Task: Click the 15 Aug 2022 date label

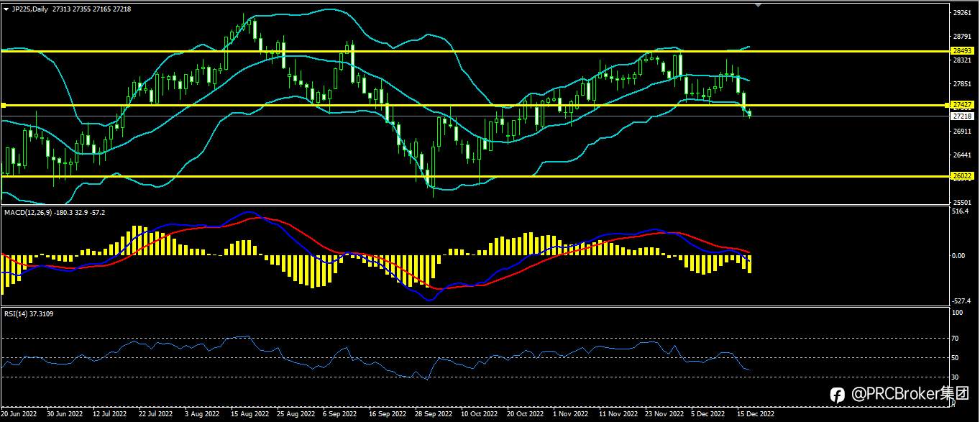Action: 249,414
